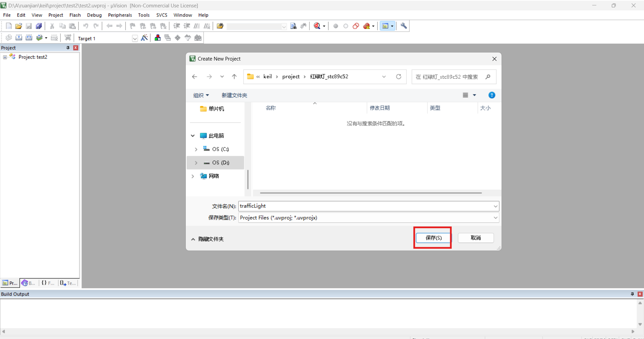This screenshot has height=339, width=644.
Task: Click the Cut scissors icon
Action: (x=52, y=26)
